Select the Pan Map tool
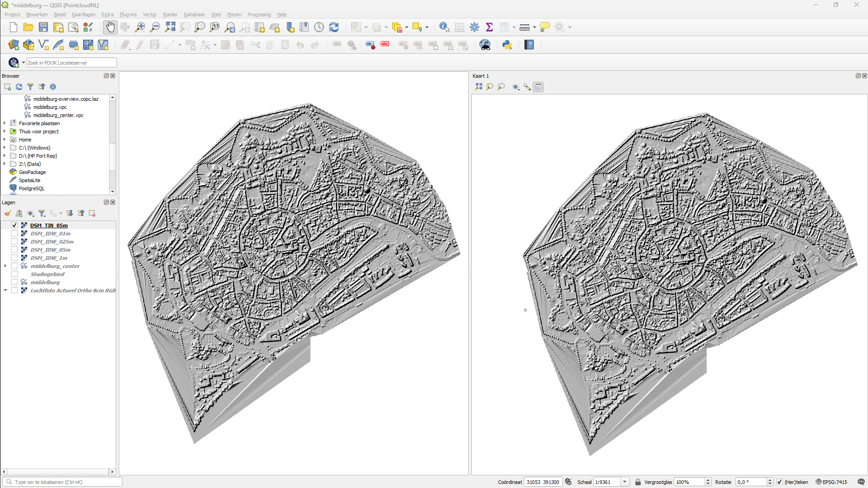 110,27
